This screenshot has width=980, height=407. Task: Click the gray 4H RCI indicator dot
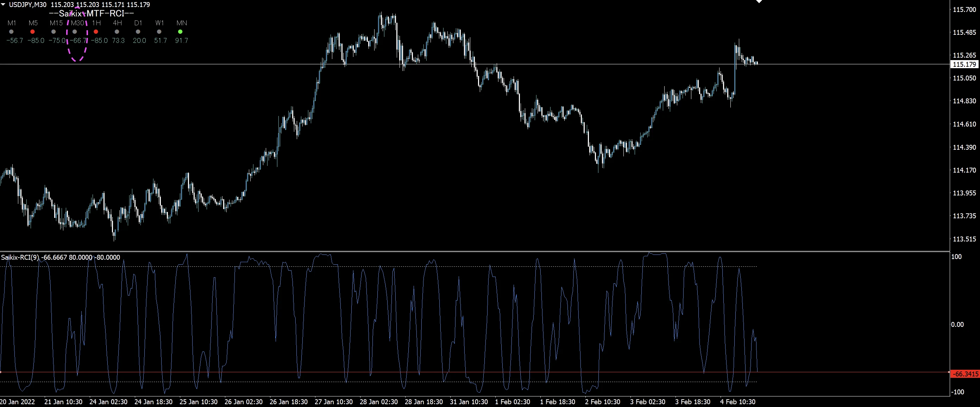pyautogui.click(x=117, y=32)
